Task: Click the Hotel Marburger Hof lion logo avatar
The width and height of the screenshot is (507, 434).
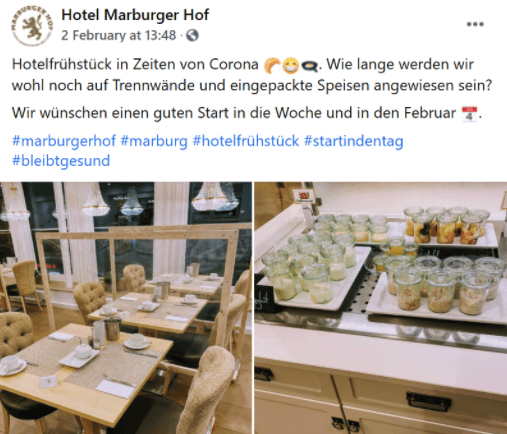Action: tap(32, 26)
